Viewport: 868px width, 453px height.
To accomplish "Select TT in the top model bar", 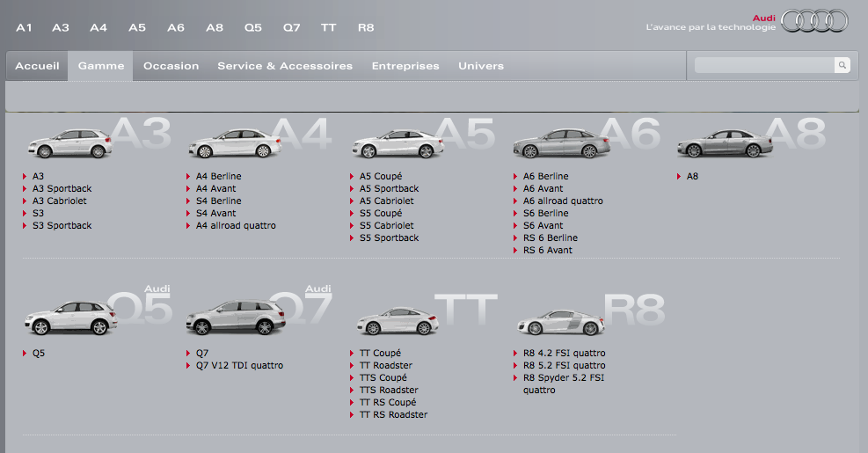I will click(328, 27).
